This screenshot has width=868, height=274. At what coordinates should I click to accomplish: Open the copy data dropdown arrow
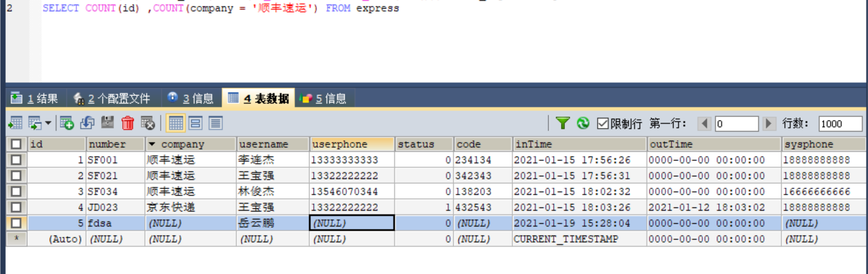click(x=48, y=123)
